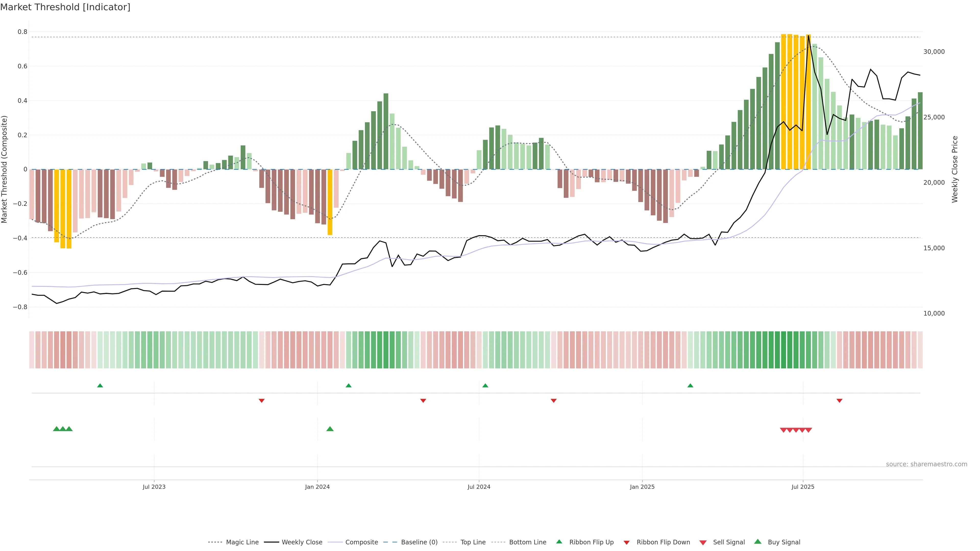Click the source: sharemaestro.com text

pos(926,464)
